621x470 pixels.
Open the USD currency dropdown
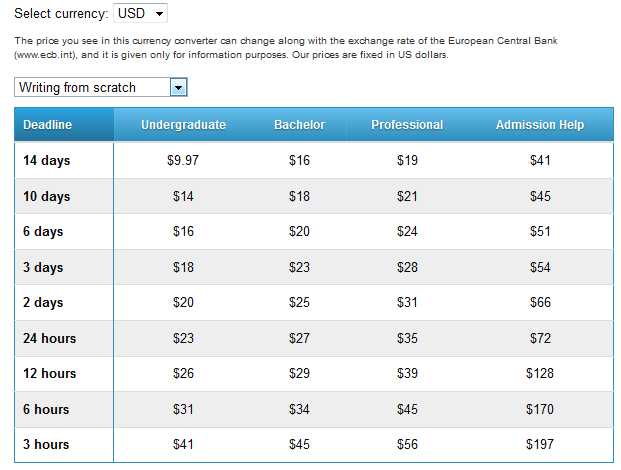(140, 13)
